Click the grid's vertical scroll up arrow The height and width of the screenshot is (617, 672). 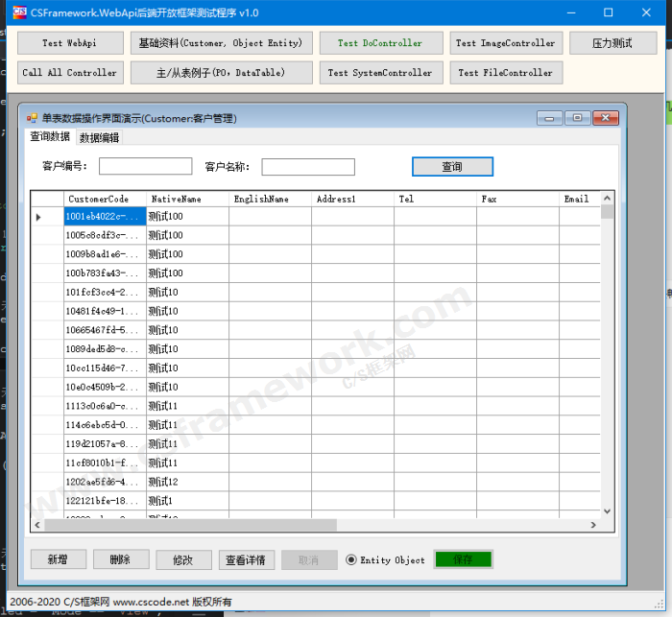tap(607, 199)
